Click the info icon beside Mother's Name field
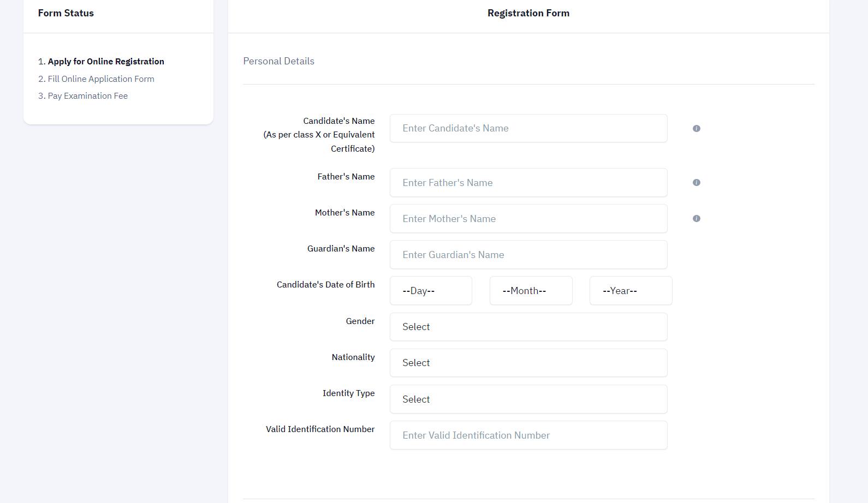Viewport: 868px width, 503px height. pos(696,218)
